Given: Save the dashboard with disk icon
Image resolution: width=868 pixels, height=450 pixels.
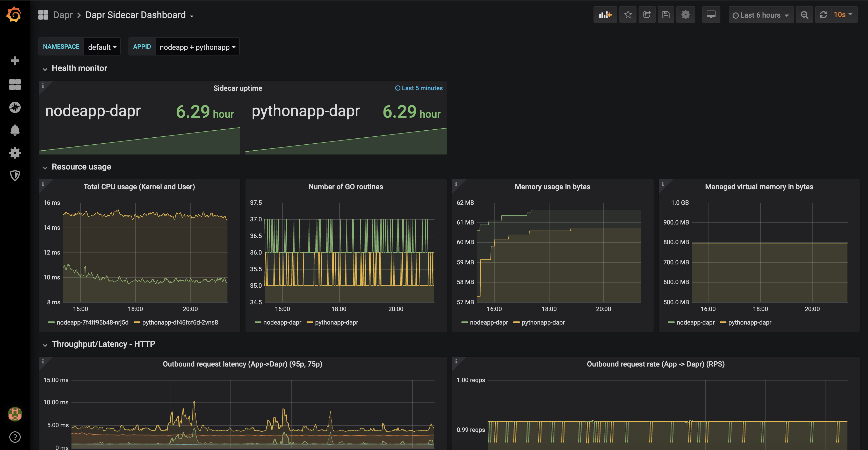Looking at the screenshot, I should 666,15.
